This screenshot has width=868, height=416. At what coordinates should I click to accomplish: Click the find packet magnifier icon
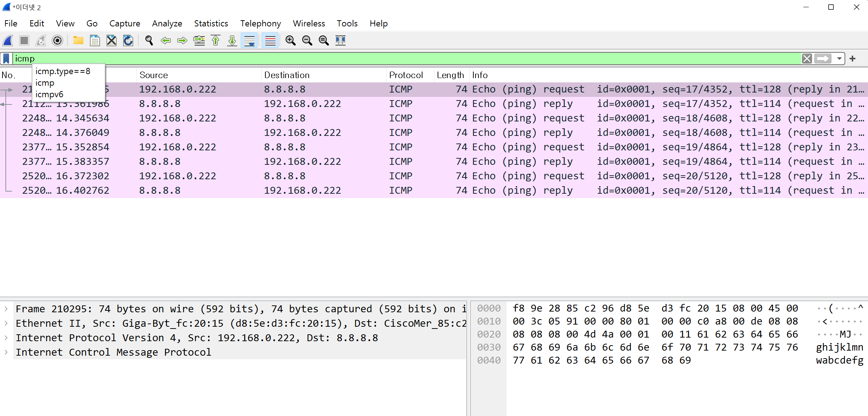[149, 40]
